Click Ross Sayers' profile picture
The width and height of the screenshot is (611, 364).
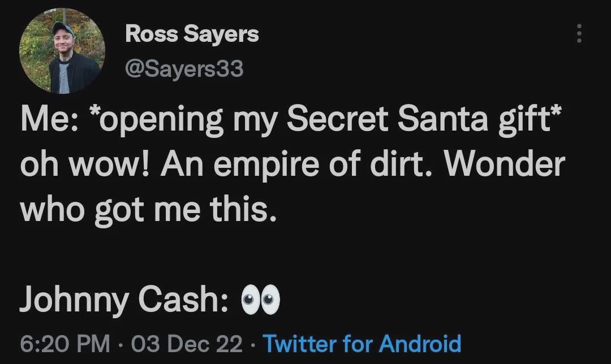[x=61, y=51]
